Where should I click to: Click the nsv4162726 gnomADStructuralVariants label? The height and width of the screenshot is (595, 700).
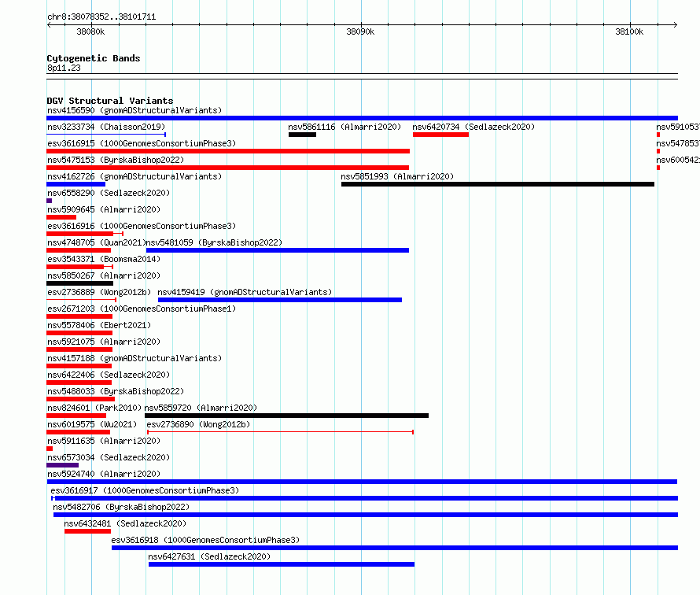pyautogui.click(x=134, y=176)
